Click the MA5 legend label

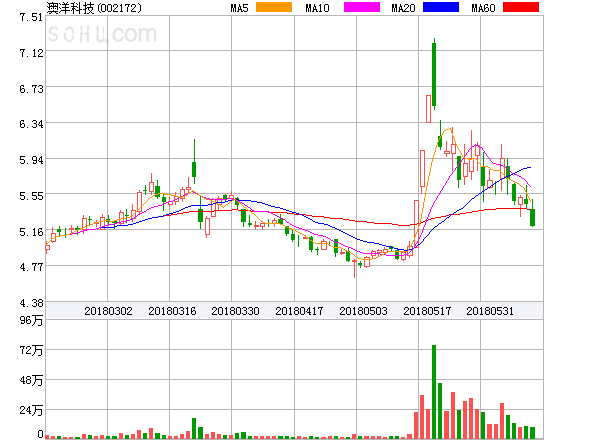coord(239,8)
